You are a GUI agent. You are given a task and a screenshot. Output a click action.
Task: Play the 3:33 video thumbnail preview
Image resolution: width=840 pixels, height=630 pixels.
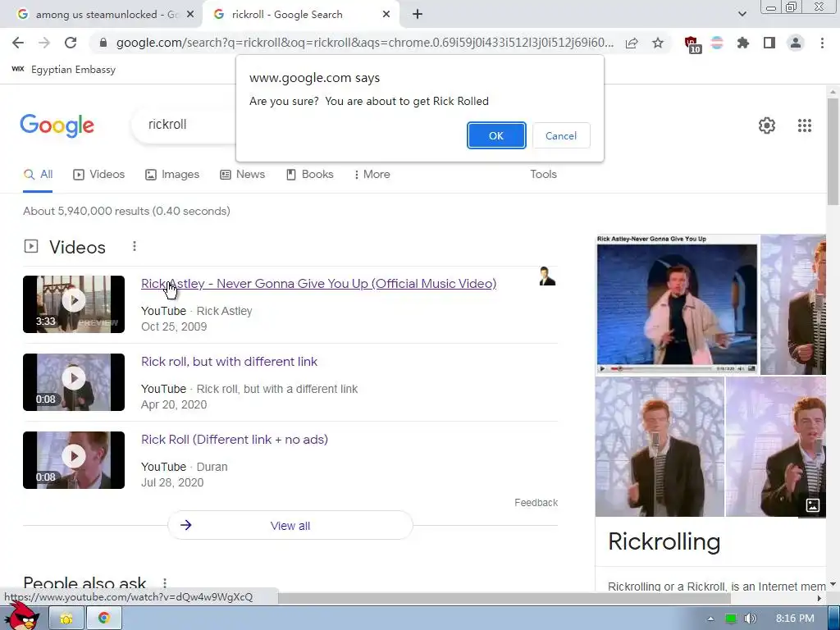(73, 304)
